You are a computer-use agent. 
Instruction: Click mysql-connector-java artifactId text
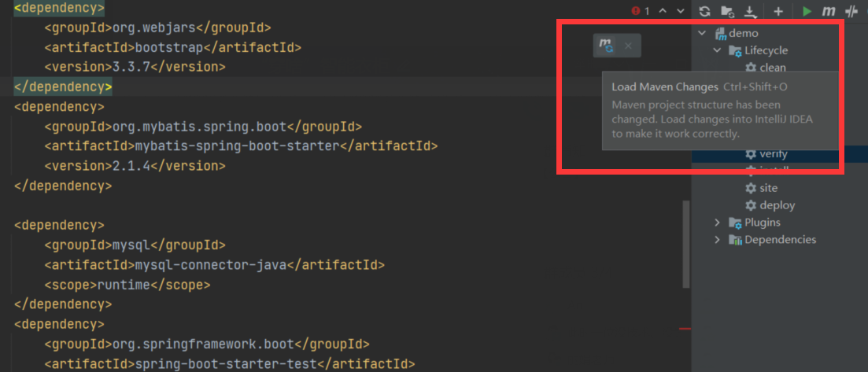[211, 265]
